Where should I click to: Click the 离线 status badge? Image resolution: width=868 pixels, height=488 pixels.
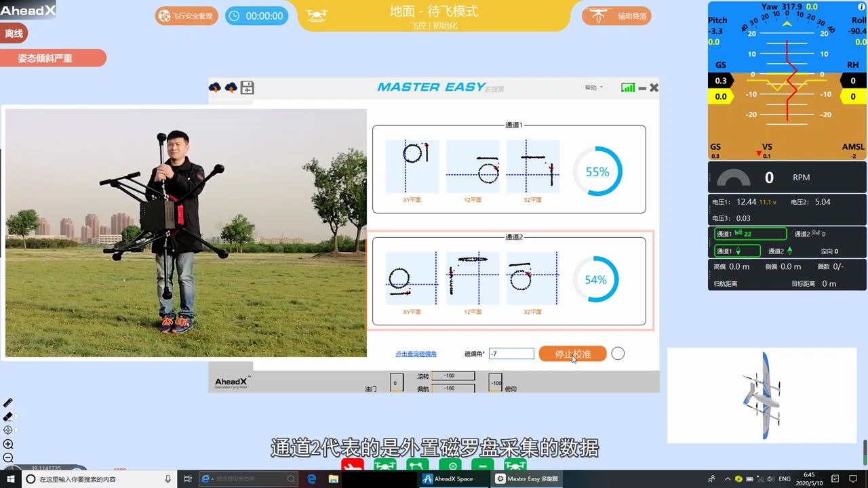tap(14, 33)
